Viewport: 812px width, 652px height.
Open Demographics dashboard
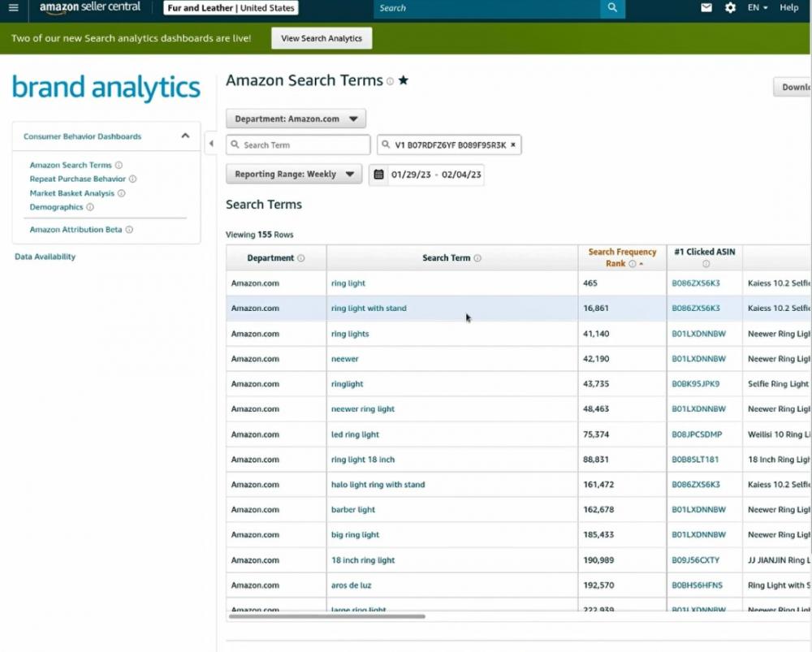56,207
